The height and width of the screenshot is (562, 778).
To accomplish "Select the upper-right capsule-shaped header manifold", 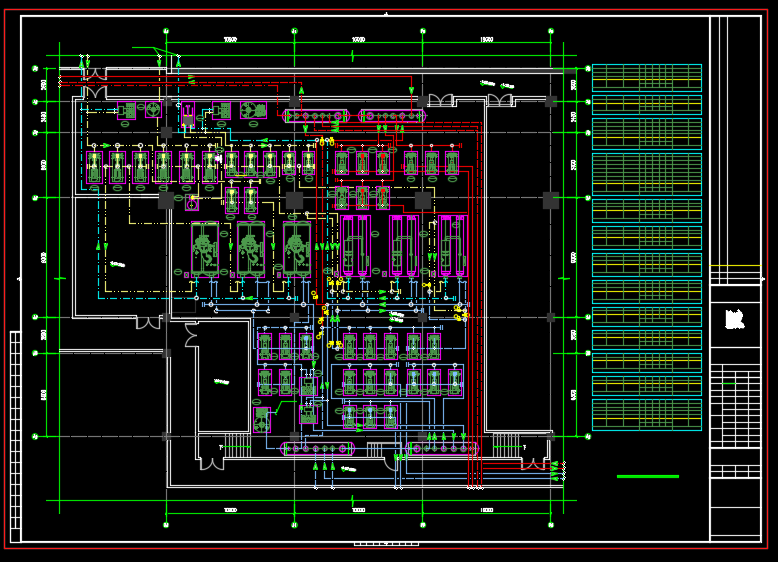I will pyautogui.click(x=392, y=116).
